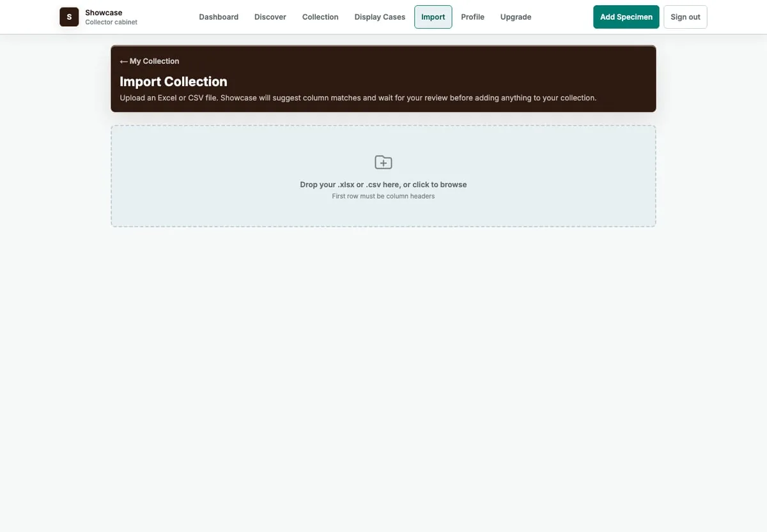Image resolution: width=767 pixels, height=532 pixels.
Task: Click the "Import Collection" heading
Action: pos(173,82)
